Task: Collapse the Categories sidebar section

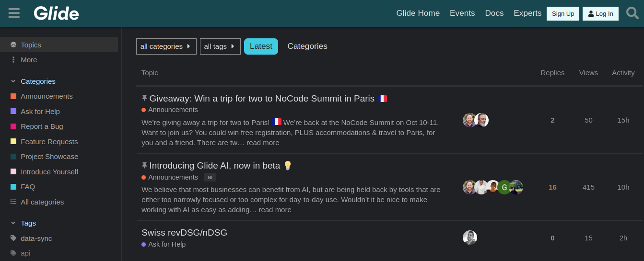Action: click(13, 81)
